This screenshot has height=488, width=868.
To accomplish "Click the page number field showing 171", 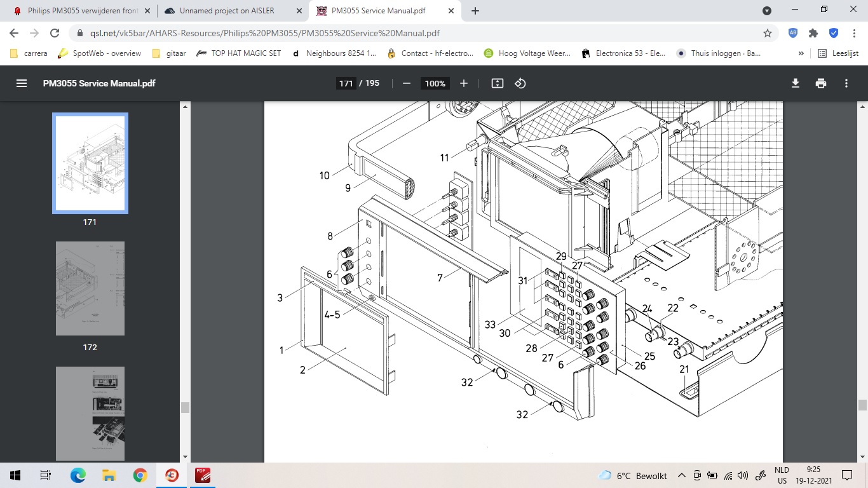I will pos(346,83).
